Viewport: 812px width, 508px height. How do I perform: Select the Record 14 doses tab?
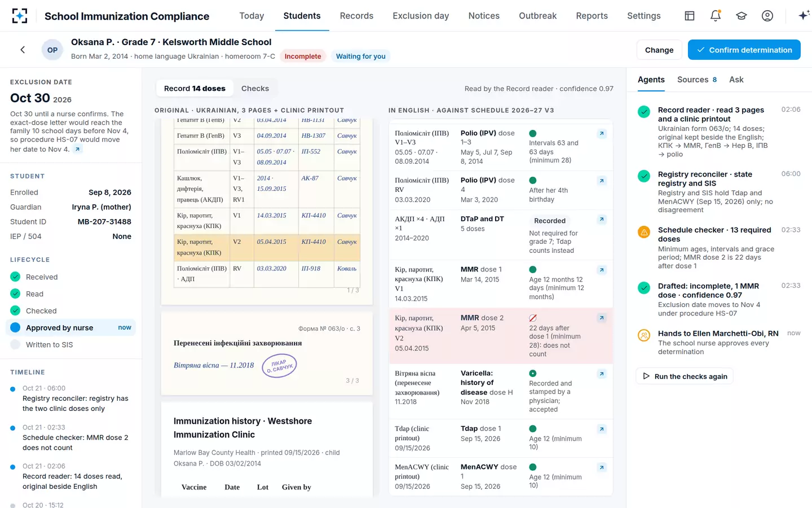[195, 89]
